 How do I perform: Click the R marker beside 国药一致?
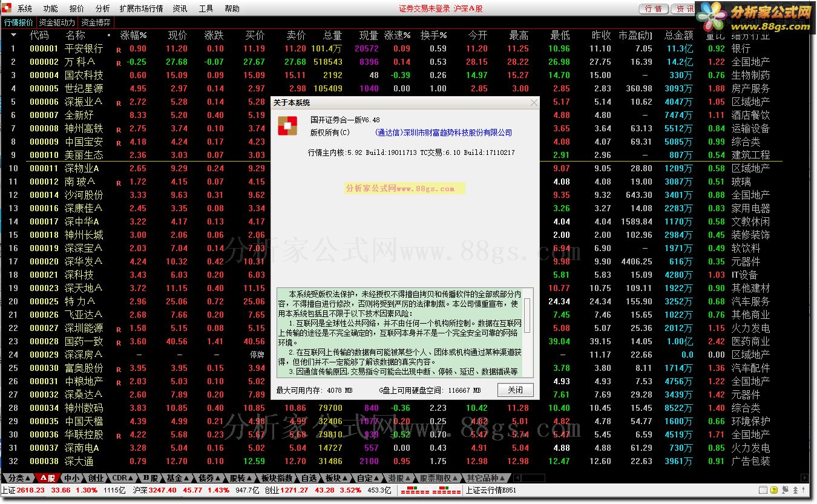[x=119, y=343]
